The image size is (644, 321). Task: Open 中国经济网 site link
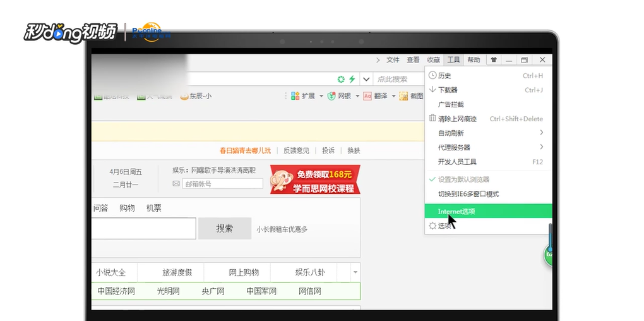pos(116,291)
